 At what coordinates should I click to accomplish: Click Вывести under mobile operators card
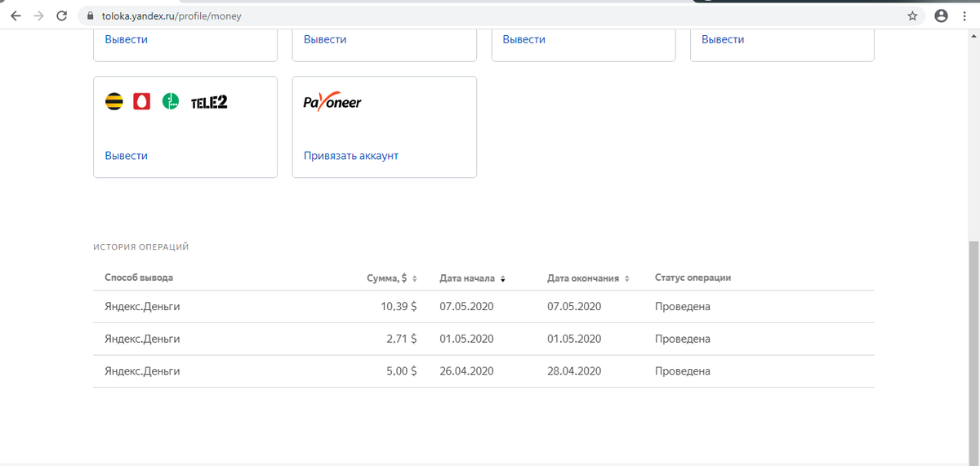point(126,155)
